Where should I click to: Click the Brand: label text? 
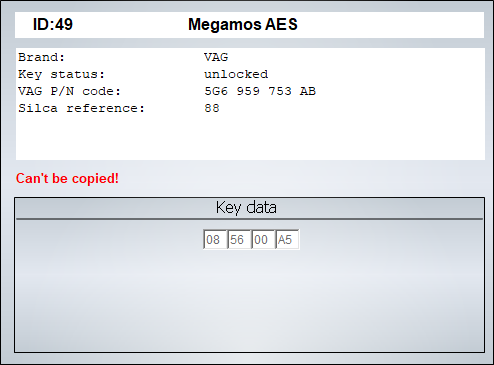tap(41, 57)
